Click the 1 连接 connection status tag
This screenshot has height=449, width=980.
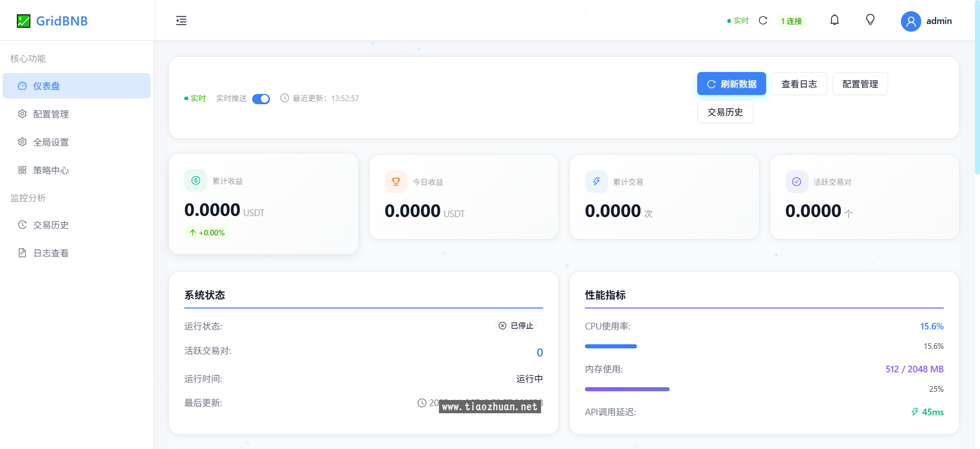point(791,21)
